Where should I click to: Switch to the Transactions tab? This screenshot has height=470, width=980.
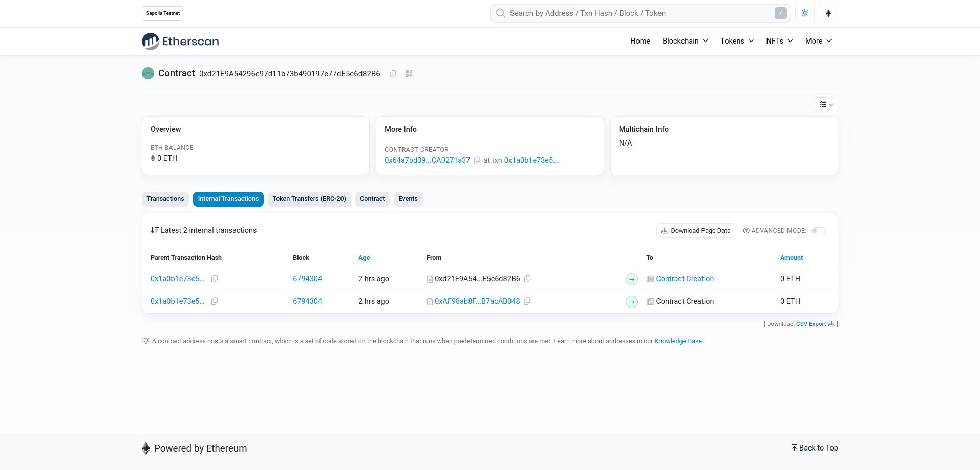point(165,199)
